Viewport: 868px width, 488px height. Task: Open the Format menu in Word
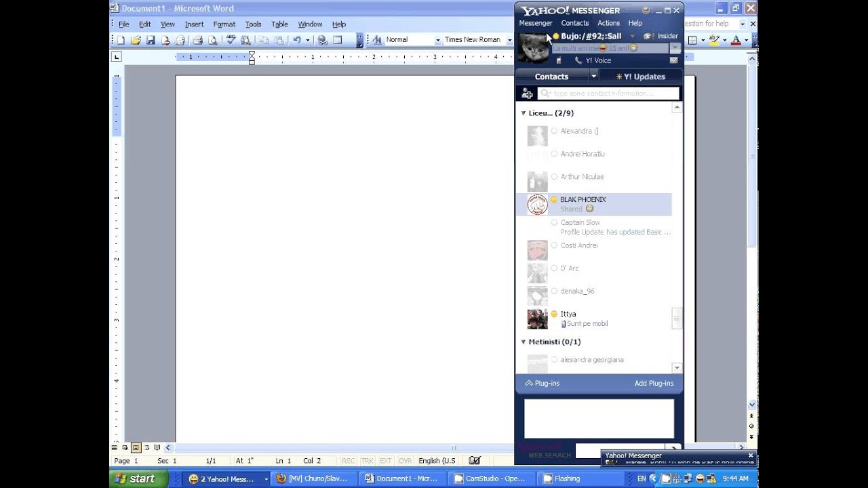(x=224, y=24)
